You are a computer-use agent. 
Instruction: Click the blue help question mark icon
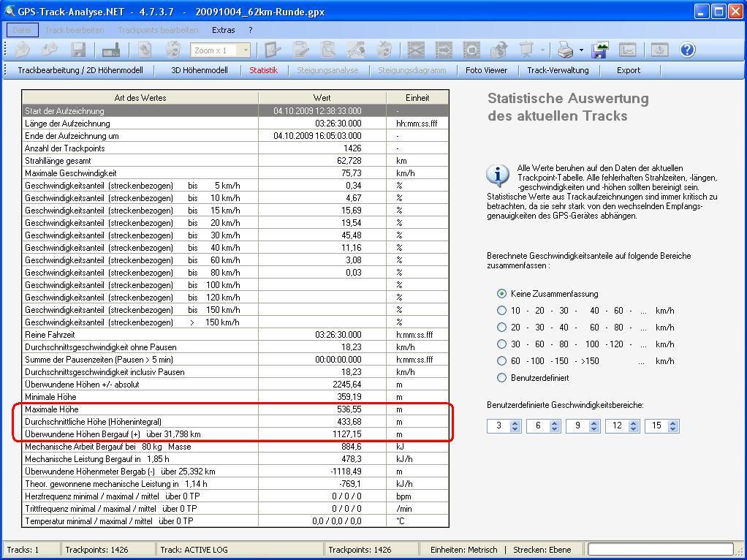[687, 50]
